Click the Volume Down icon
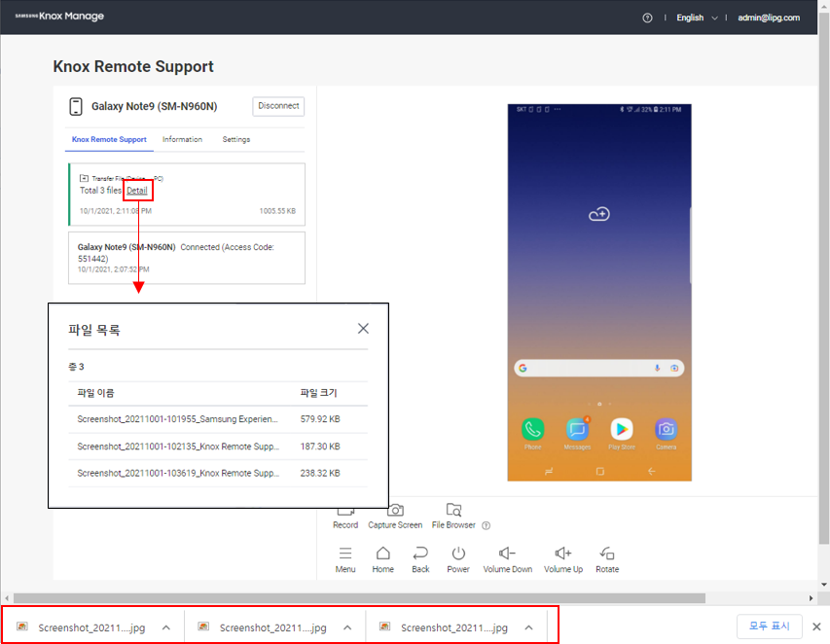830x644 pixels. pyautogui.click(x=507, y=553)
